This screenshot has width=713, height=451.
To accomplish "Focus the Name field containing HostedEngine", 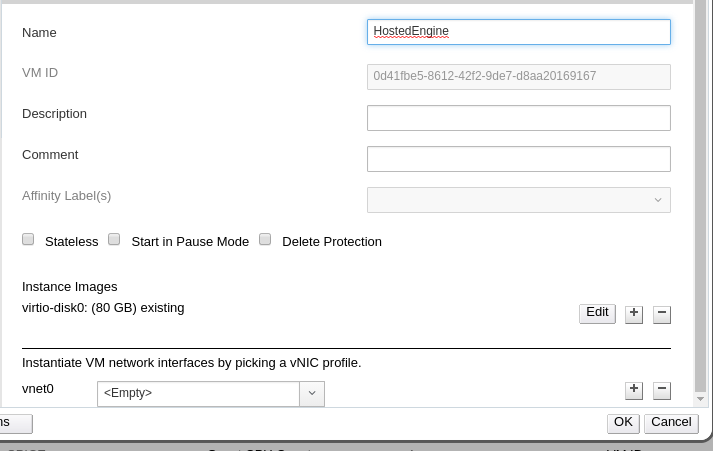I will pyautogui.click(x=518, y=32).
